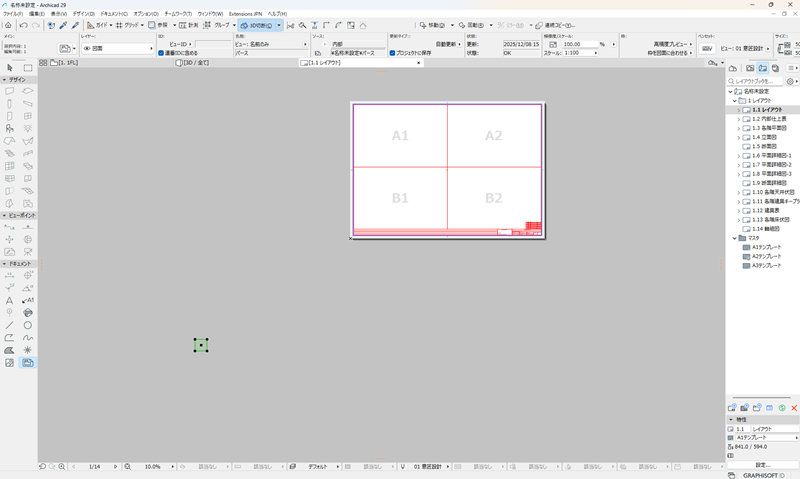Select the Slab tool
800x479 pixels.
pyautogui.click(x=28, y=91)
